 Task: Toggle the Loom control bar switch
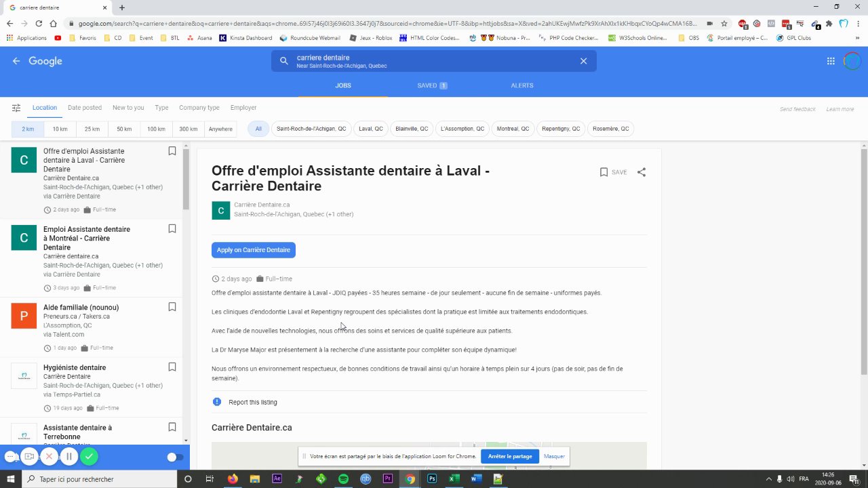pos(174,457)
